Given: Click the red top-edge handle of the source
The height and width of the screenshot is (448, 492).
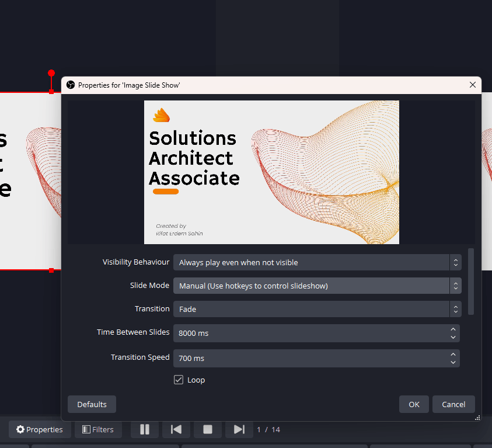Looking at the screenshot, I should click(x=51, y=92).
